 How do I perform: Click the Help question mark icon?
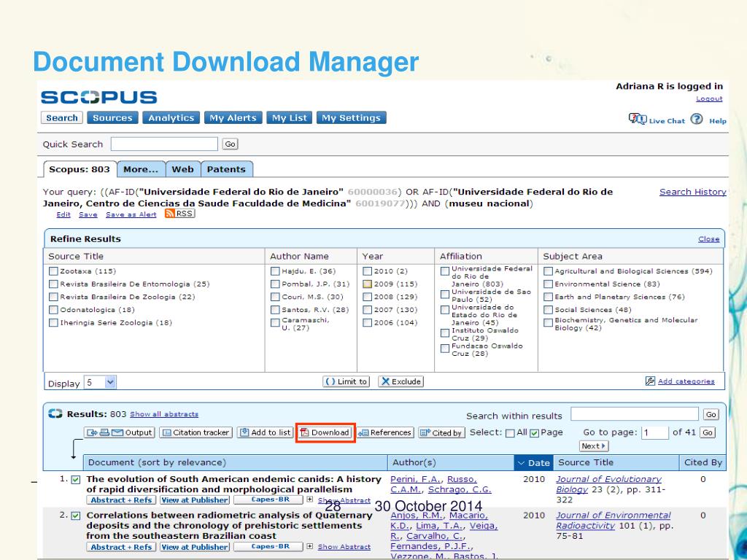[x=697, y=119]
